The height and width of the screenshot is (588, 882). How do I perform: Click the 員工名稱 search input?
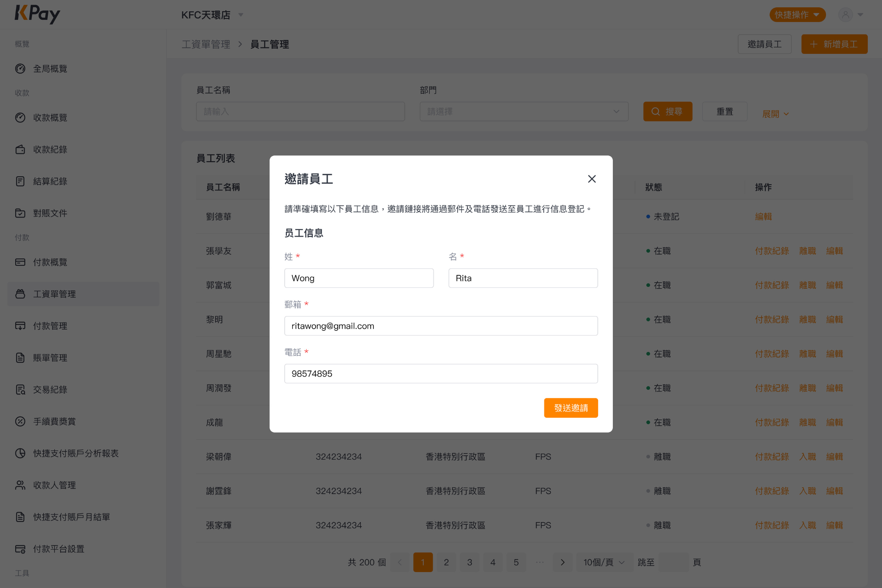(300, 112)
